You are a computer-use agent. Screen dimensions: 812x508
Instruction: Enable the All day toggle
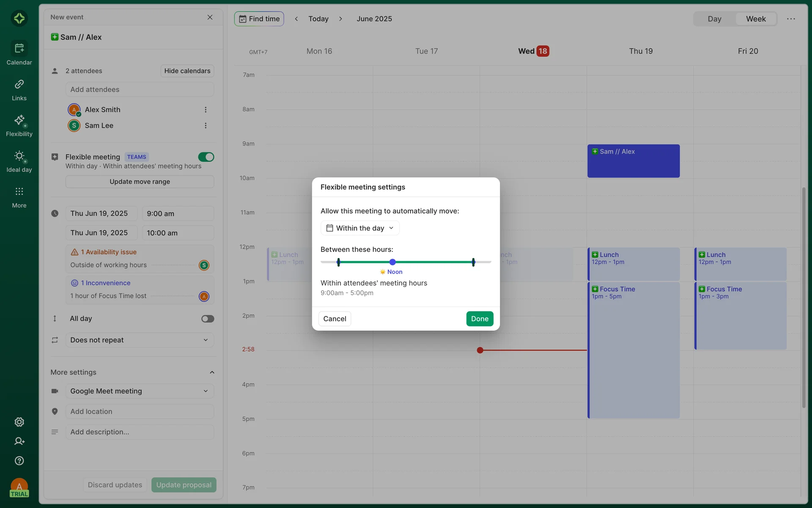click(207, 319)
